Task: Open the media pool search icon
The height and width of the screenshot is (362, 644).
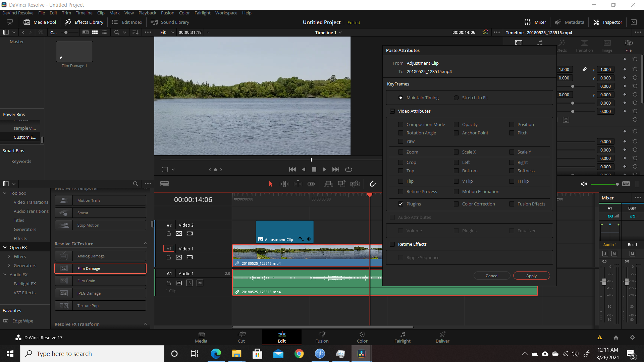Action: 117,32
